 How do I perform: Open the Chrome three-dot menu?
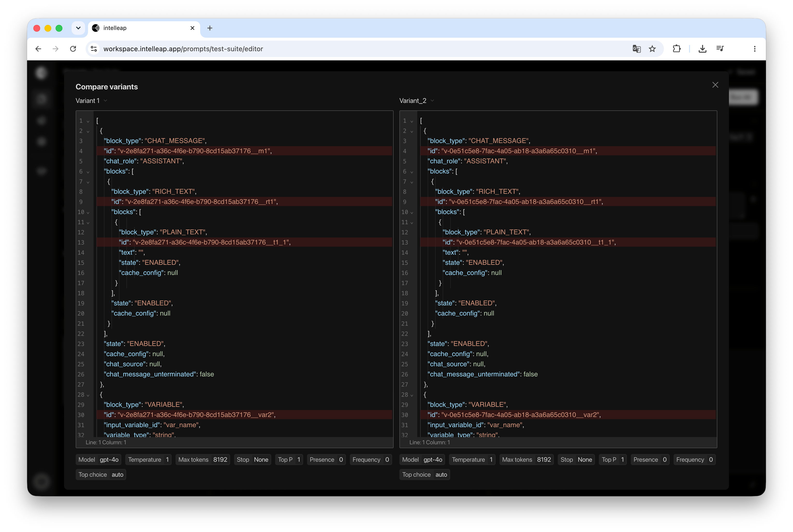pyautogui.click(x=755, y=49)
